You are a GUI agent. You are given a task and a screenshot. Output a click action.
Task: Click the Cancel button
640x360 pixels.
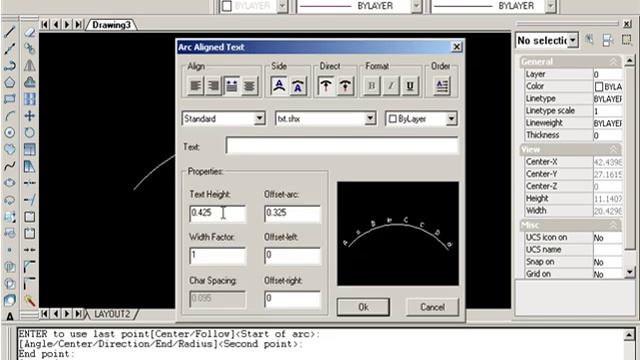click(432, 307)
